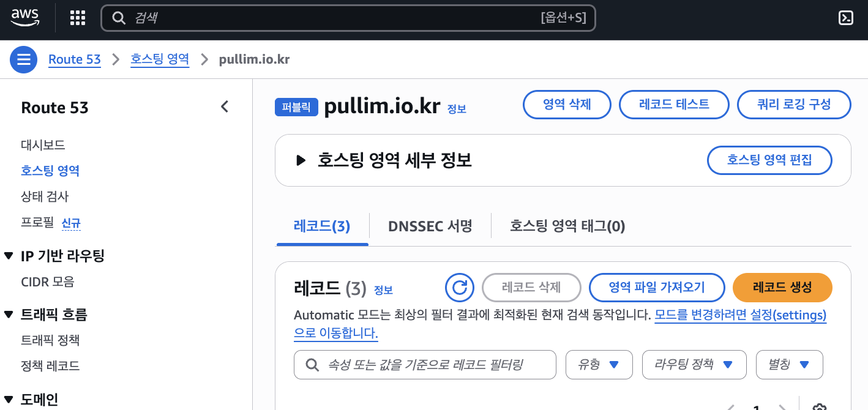Open 프로필 in the sidebar
The height and width of the screenshot is (410, 868).
37,222
